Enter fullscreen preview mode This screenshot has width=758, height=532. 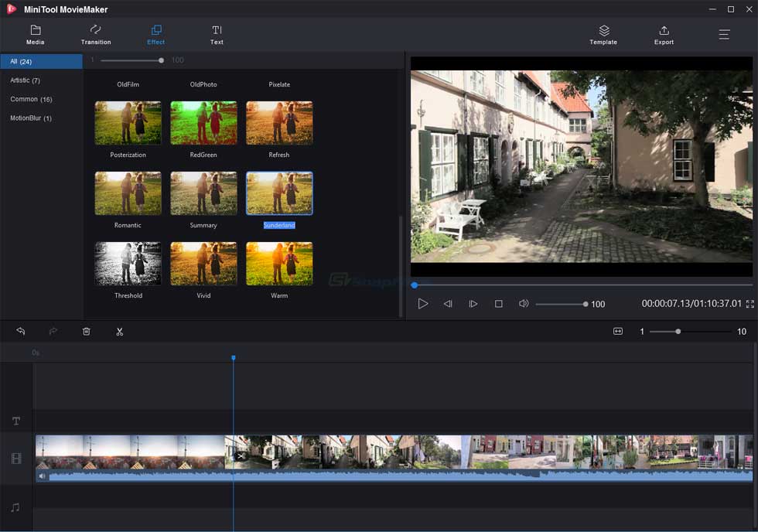point(749,304)
